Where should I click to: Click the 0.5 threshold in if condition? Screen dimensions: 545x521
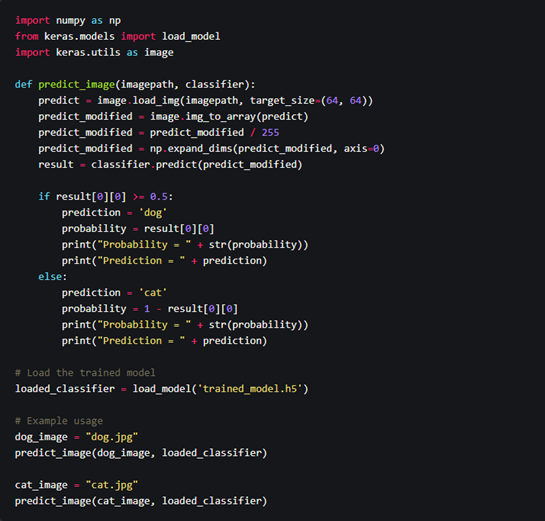(159, 197)
